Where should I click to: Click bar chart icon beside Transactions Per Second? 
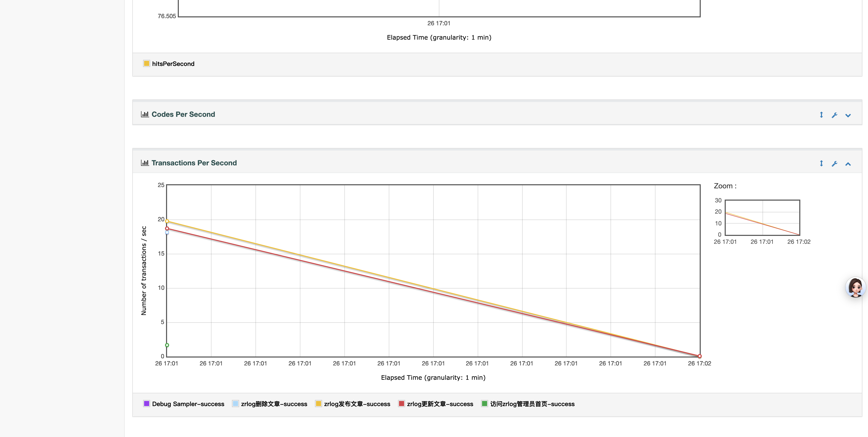tap(145, 163)
